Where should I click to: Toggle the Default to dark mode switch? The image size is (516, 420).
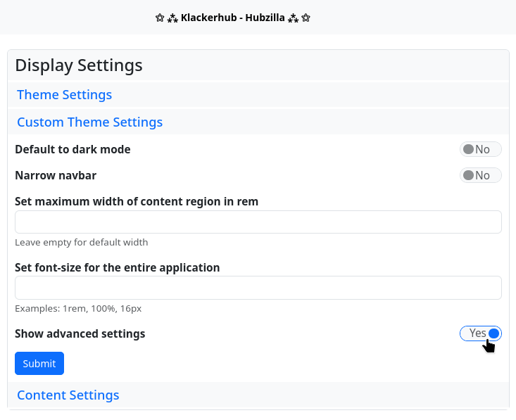[480, 149]
